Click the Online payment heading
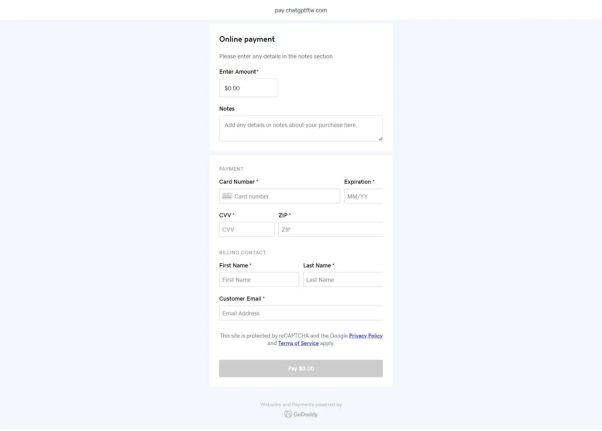 [247, 39]
